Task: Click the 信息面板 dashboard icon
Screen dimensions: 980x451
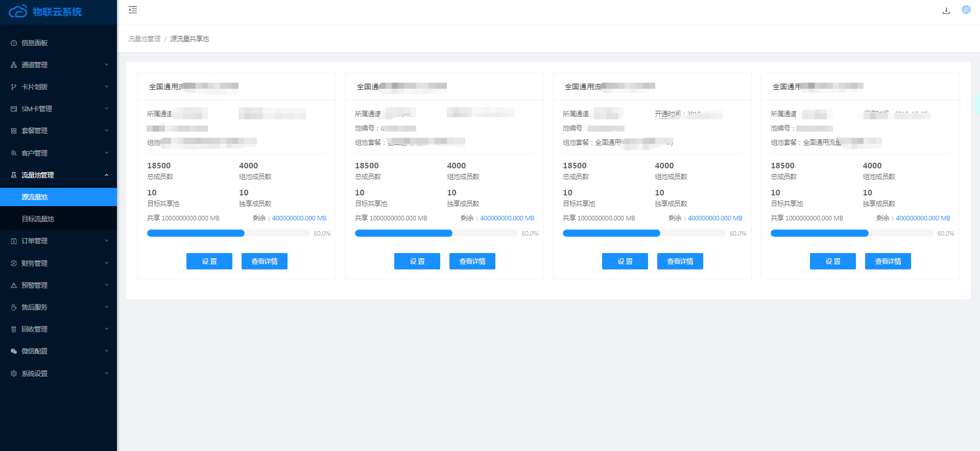Action: (x=14, y=43)
